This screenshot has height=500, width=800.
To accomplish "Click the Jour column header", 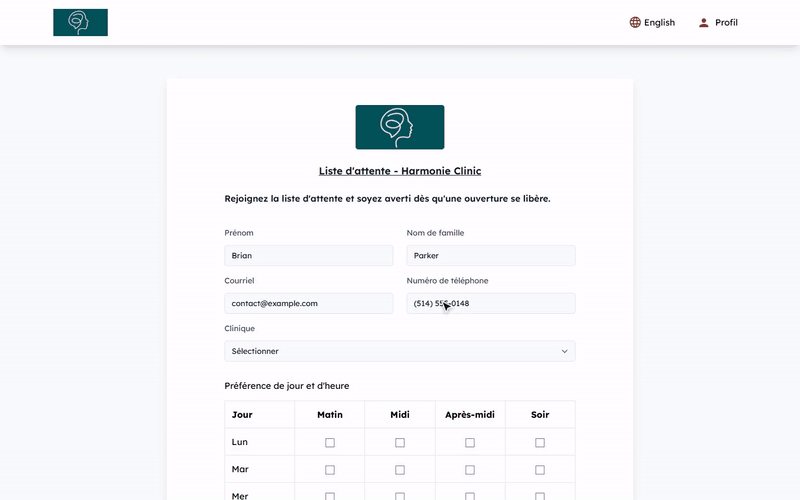I will tap(242, 415).
